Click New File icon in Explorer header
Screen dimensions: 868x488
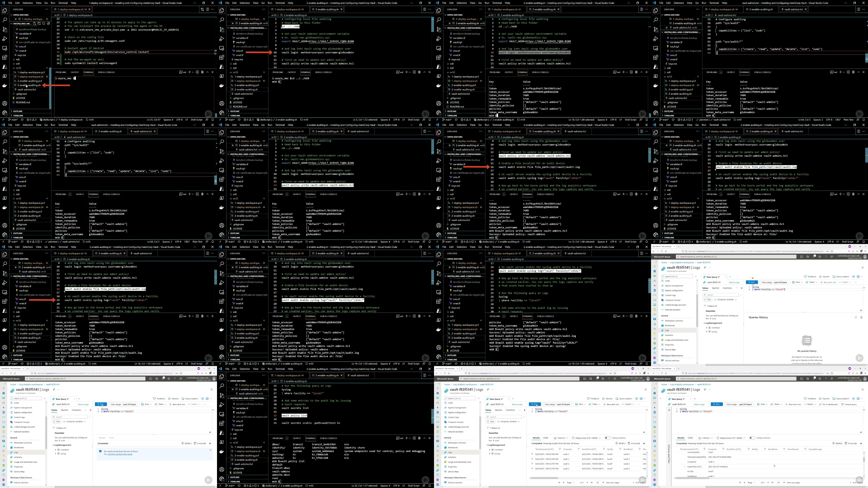click(35, 24)
